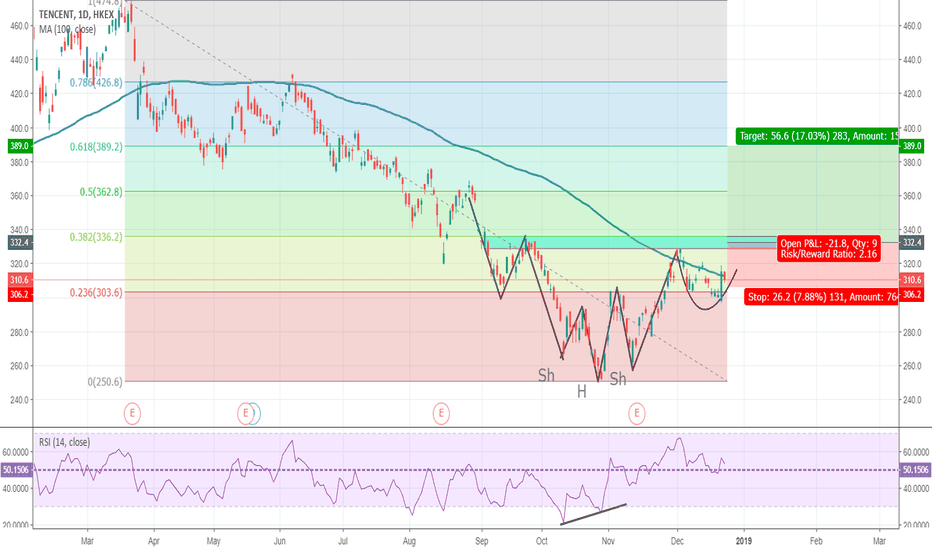Click the green 389.0 price tag on left axis
The image size is (932, 550).
click(x=20, y=146)
